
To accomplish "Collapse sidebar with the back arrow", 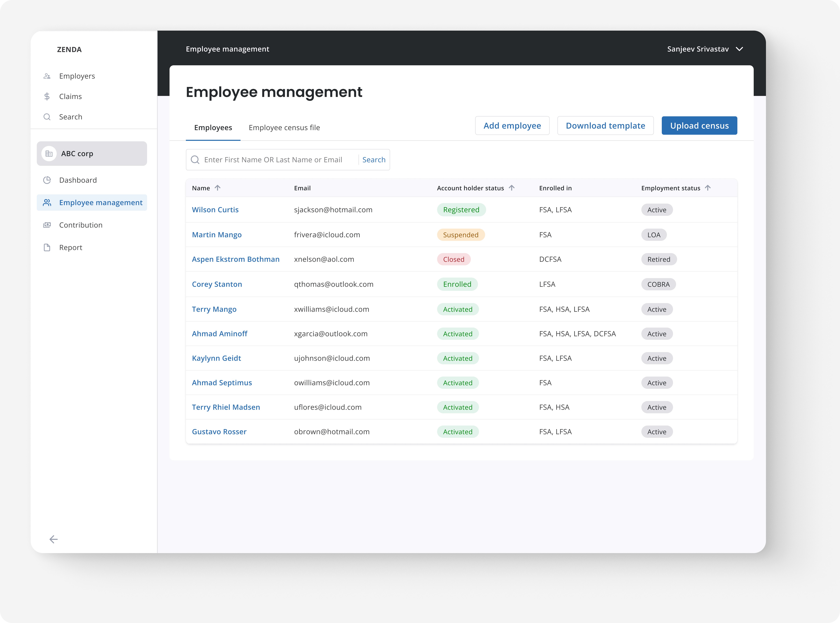I will point(54,539).
